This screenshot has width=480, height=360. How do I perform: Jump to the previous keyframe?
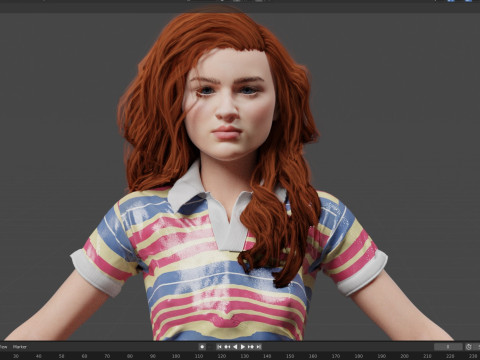(x=227, y=347)
